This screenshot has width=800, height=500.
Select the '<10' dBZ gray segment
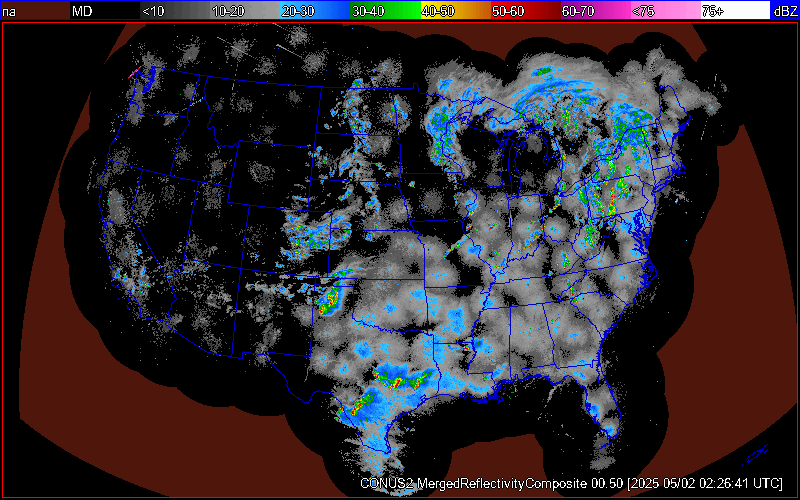[x=175, y=10]
